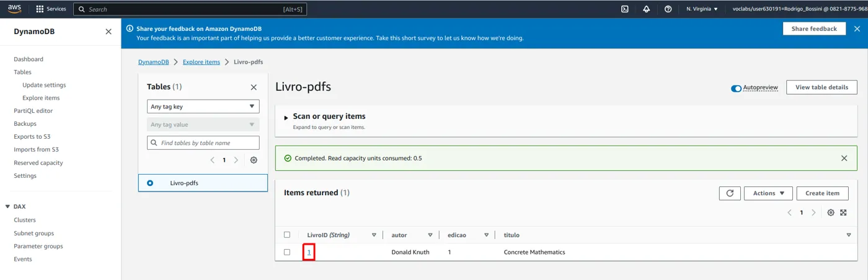
Task: Click the Share feedback button
Action: 814,28
